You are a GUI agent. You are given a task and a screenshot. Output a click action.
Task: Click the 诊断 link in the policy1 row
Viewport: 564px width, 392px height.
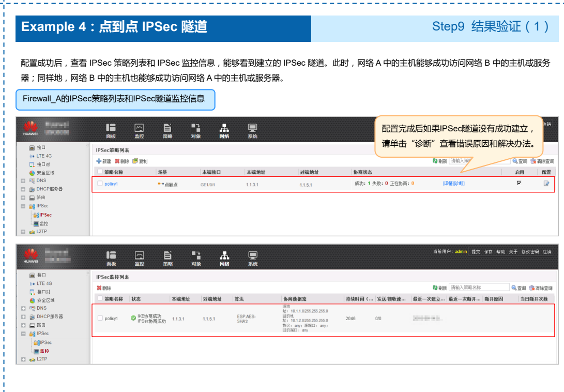click(x=459, y=184)
